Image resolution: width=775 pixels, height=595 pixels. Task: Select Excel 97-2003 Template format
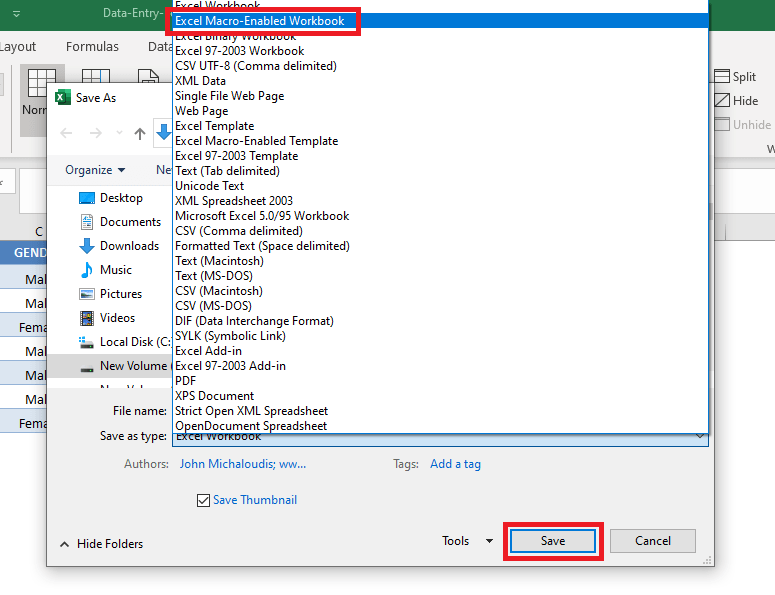click(440, 156)
